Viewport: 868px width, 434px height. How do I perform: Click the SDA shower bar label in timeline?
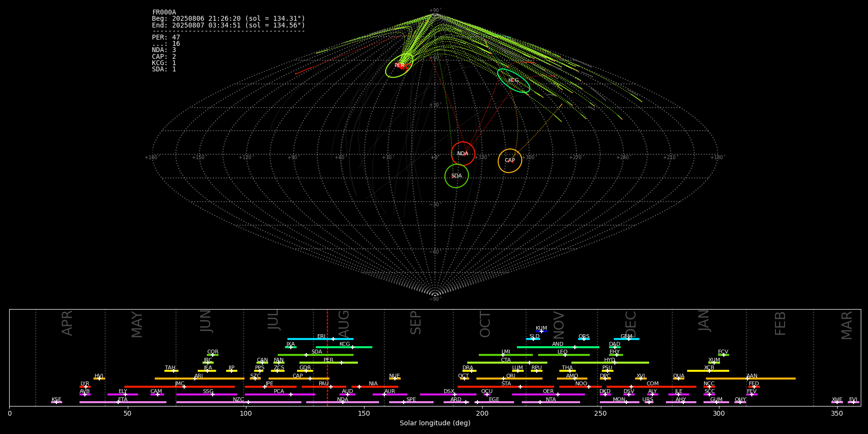[x=317, y=352]
